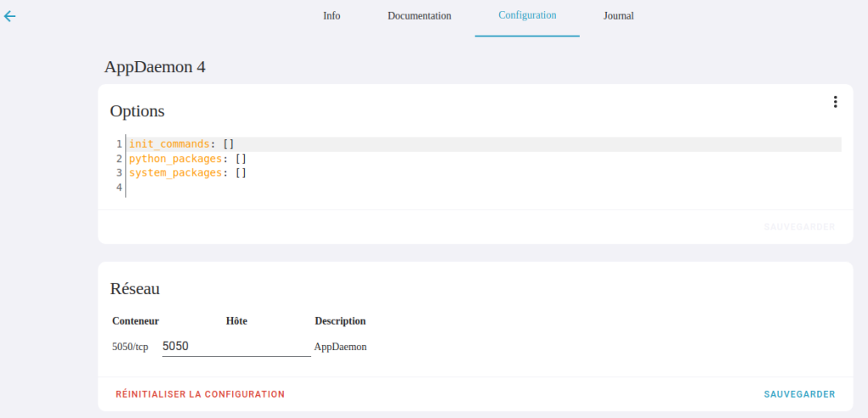Image resolution: width=868 pixels, height=418 pixels.
Task: Click the Options card heading
Action: [x=137, y=111]
